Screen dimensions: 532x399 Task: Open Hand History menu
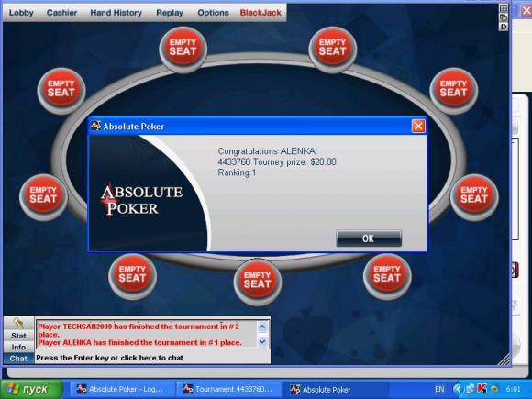[x=116, y=13]
